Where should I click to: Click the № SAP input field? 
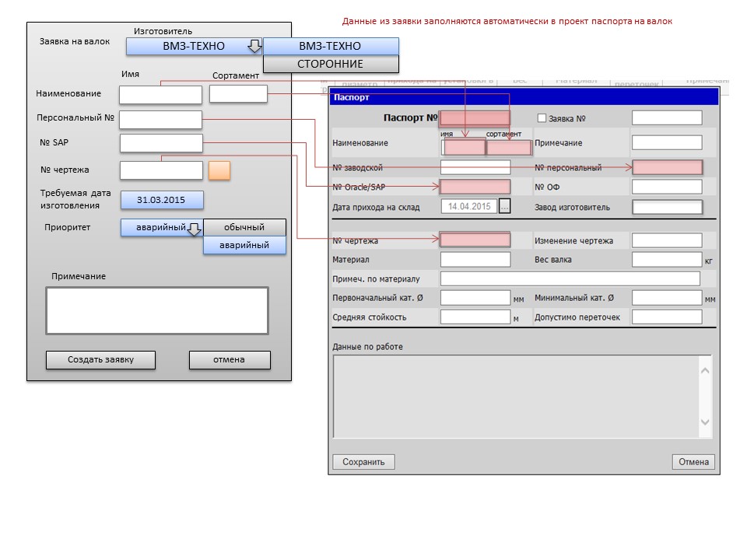(162, 143)
